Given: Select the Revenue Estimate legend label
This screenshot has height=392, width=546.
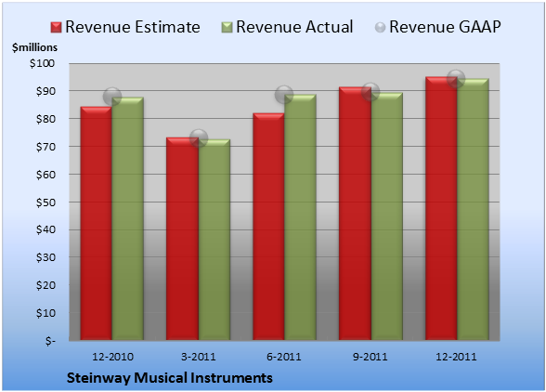Looking at the screenshot, I should tap(133, 27).
